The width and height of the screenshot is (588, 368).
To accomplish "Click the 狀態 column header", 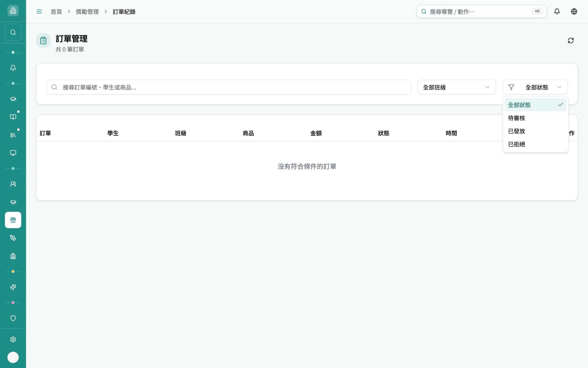I will point(384,133).
